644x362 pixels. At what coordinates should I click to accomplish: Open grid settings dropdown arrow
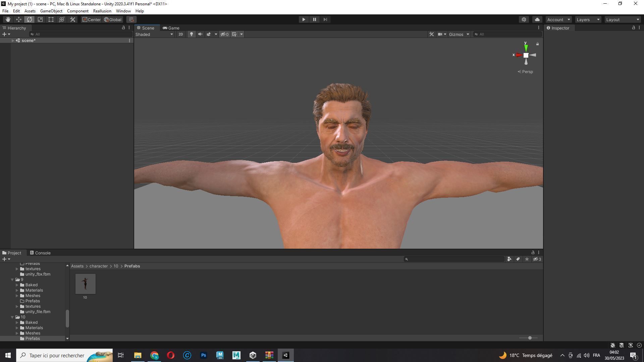241,34
